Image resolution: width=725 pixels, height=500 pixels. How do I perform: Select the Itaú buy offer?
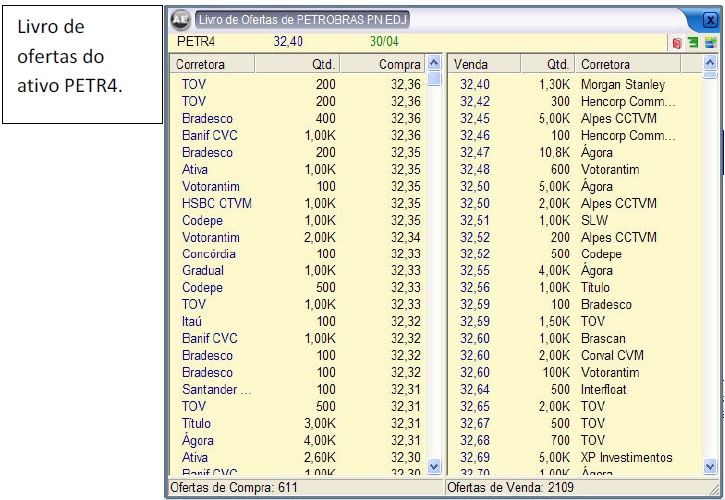click(x=298, y=321)
